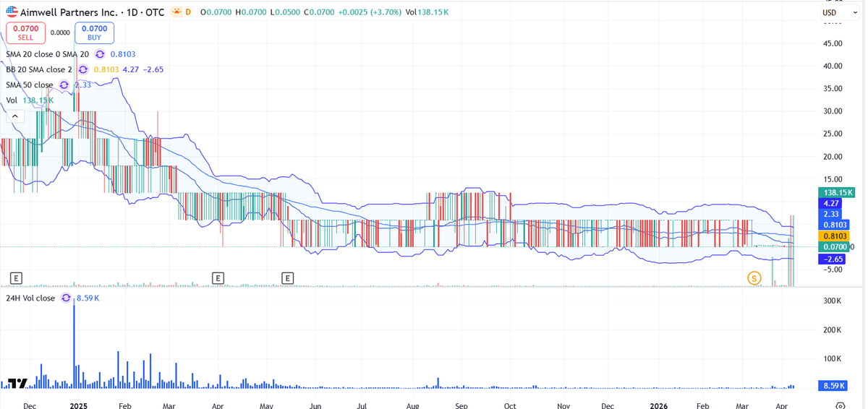This screenshot has width=868, height=409.
Task: Click the BB 20 indicator refresh icon
Action: click(x=83, y=69)
